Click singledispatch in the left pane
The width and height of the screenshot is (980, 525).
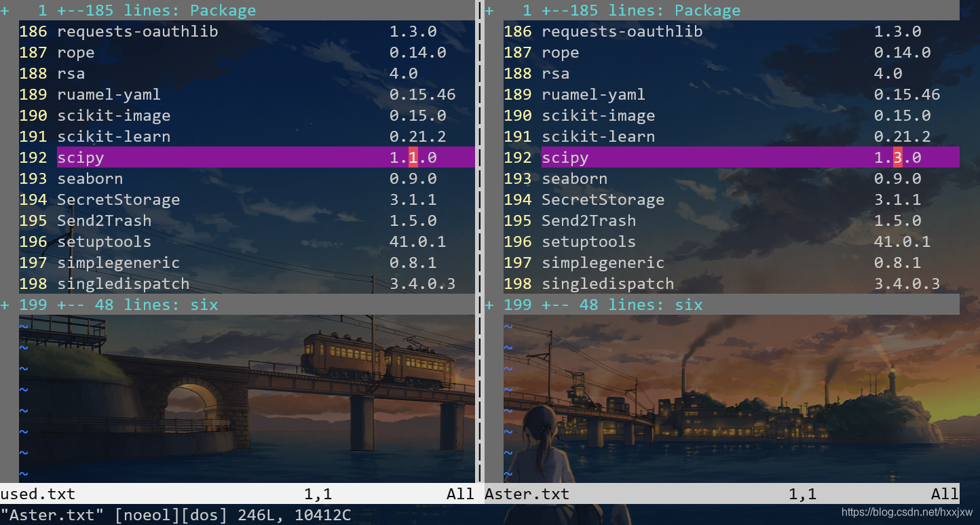coord(124,284)
